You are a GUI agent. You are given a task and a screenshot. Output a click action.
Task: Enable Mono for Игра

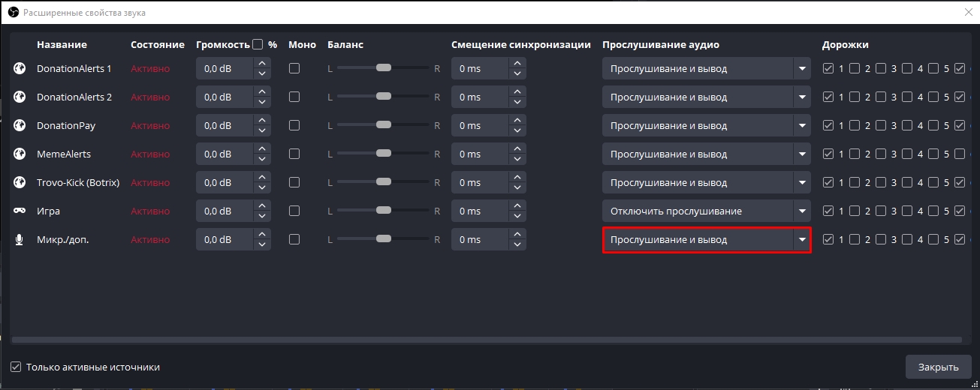[294, 211]
